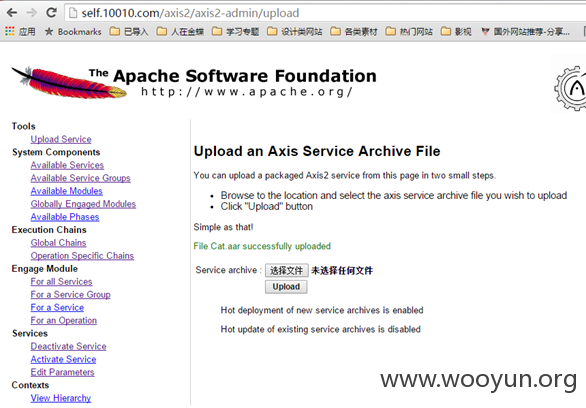Screen dimensions: 586x408
Task: Click the System Components heading
Action: tap(56, 152)
